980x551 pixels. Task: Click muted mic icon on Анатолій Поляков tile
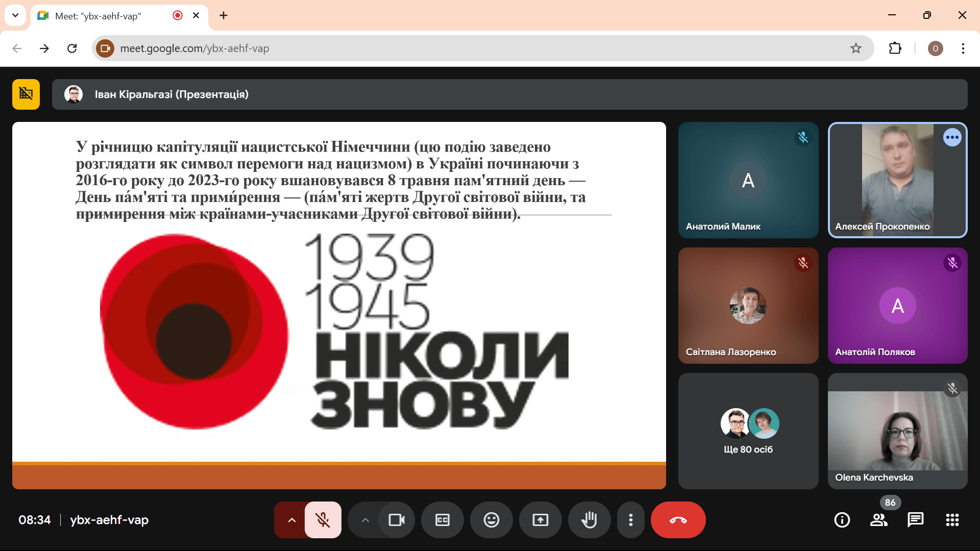pyautogui.click(x=952, y=263)
